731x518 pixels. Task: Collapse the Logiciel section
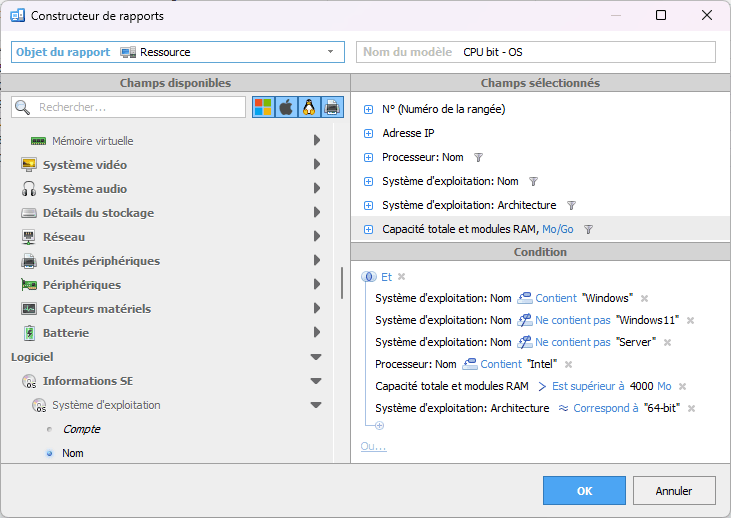(316, 357)
